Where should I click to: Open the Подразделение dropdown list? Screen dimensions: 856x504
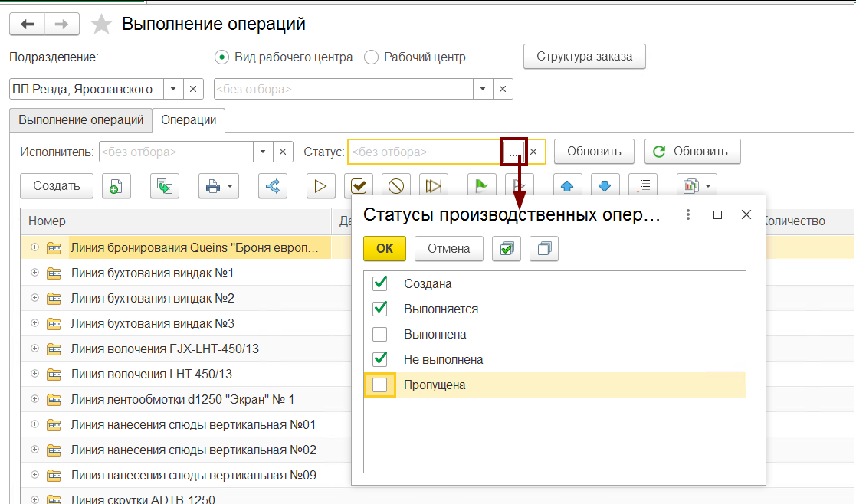point(173,89)
